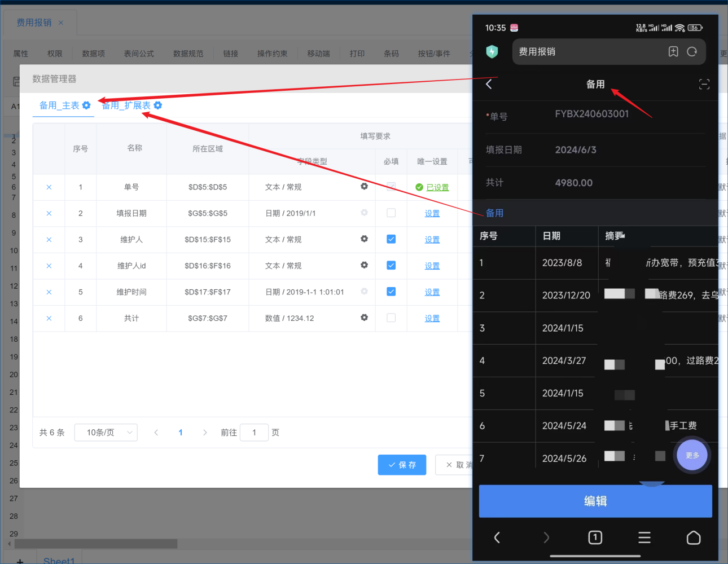
Task: Open field type gear for 填报日期 row
Action: (365, 213)
